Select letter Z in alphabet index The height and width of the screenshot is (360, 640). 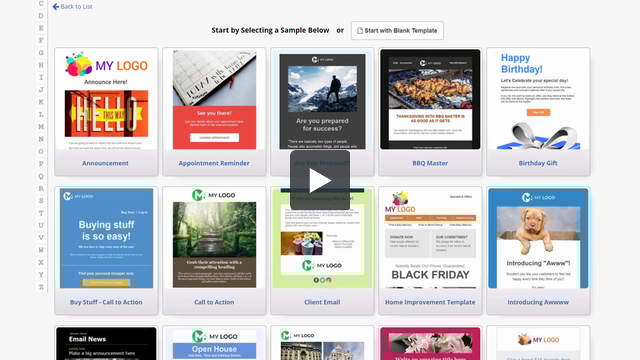[x=41, y=287]
